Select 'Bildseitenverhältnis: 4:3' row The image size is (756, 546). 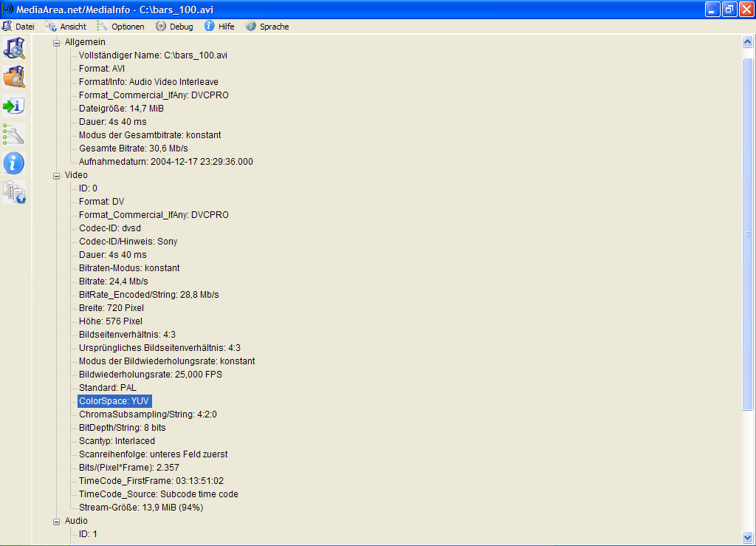(x=127, y=335)
